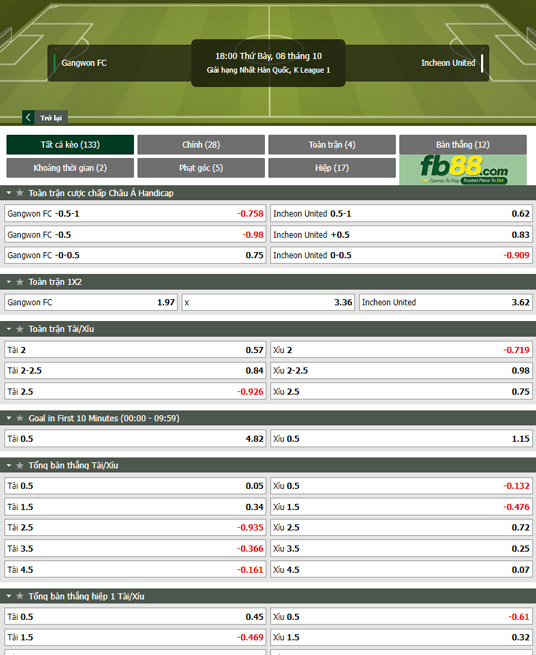Collapse the Goal in First 10 Minutes arrow

9,418
